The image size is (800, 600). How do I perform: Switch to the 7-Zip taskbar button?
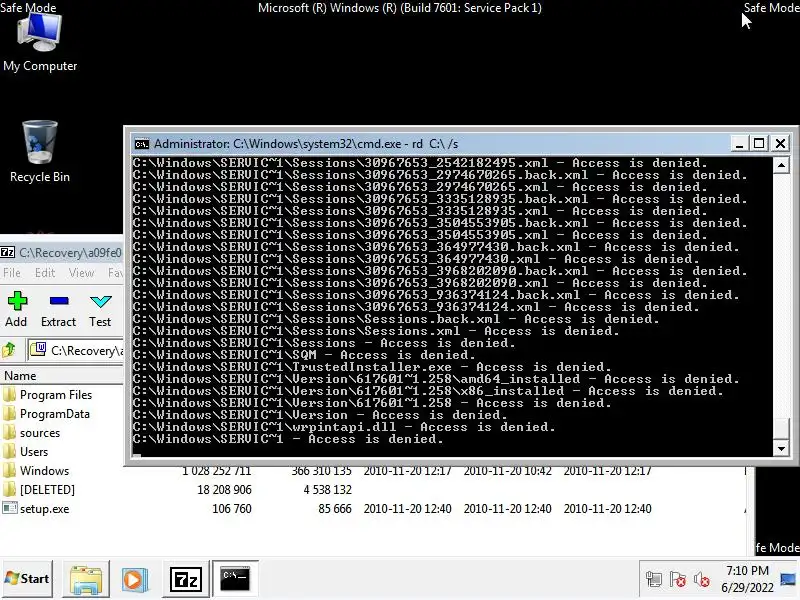click(x=186, y=579)
